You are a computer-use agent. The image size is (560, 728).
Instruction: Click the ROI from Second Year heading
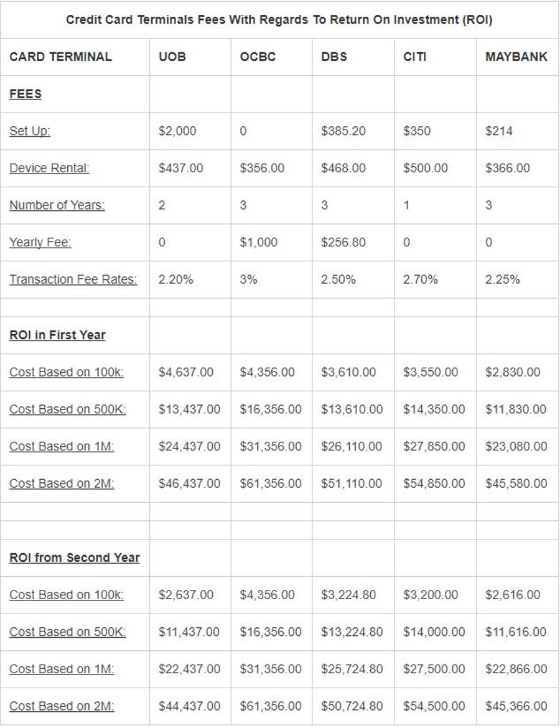coord(74,558)
